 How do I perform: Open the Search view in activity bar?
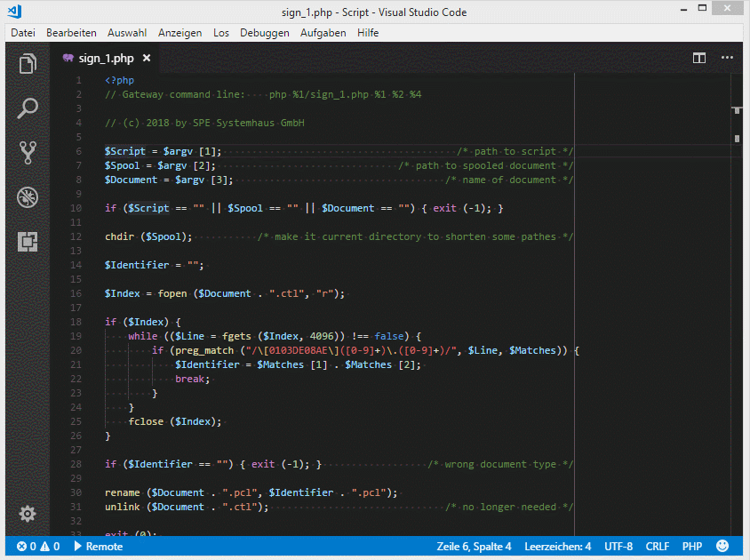click(28, 108)
